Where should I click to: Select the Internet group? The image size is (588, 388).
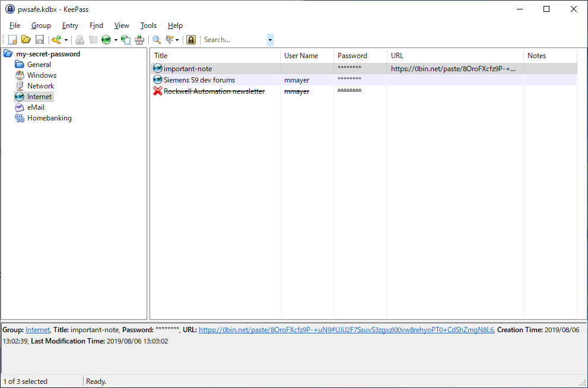pyautogui.click(x=39, y=97)
